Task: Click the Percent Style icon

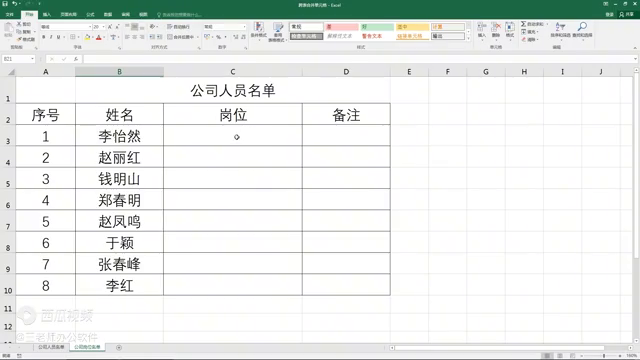Action: tap(218, 37)
